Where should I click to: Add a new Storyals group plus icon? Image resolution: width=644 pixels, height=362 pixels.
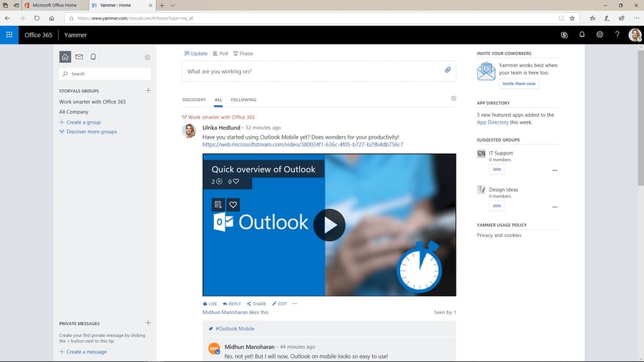click(x=148, y=90)
